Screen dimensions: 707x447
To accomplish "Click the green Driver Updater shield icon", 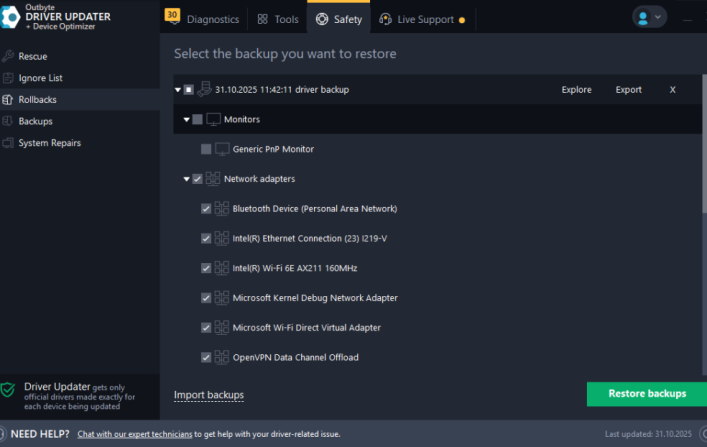I will pyautogui.click(x=9, y=389).
